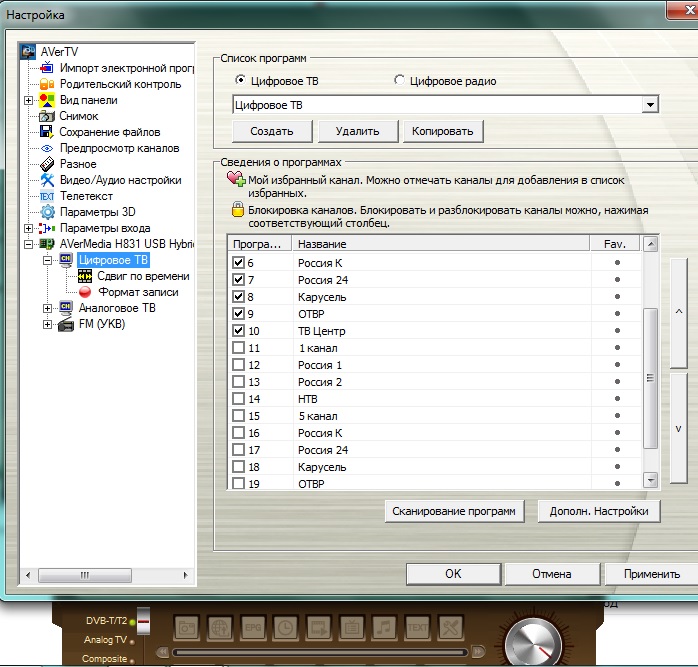
Task: Collapse the AVerMedia H831 USB Hybrid node
Action: pyautogui.click(x=28, y=244)
